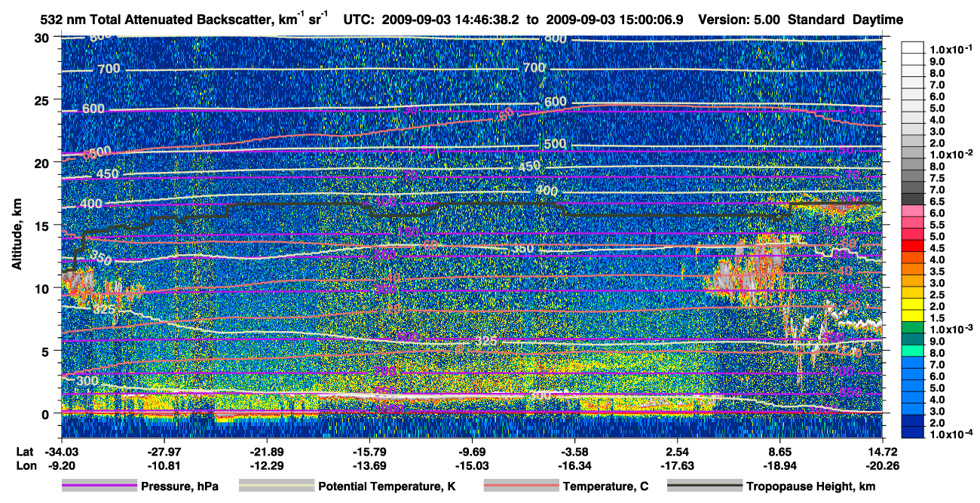Click the longitude value '-17.63'
The height and width of the screenshot is (503, 980).
click(x=678, y=465)
